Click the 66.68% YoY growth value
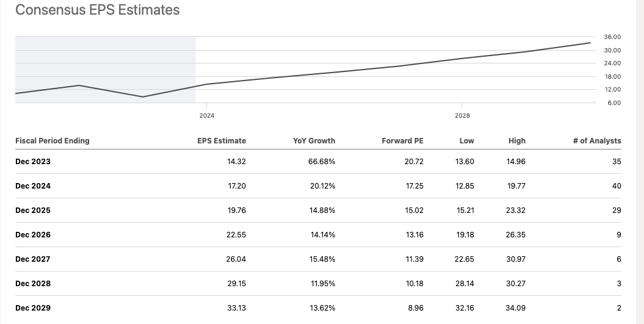 pos(322,162)
